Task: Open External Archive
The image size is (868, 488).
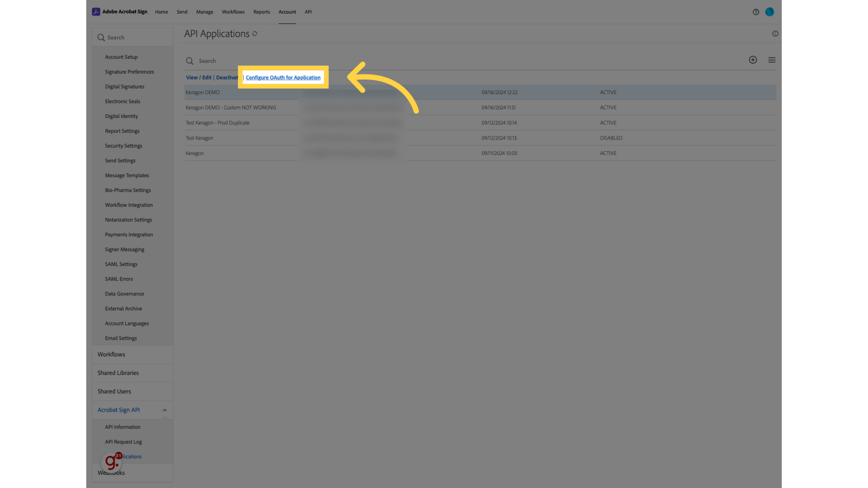Action: coord(123,309)
